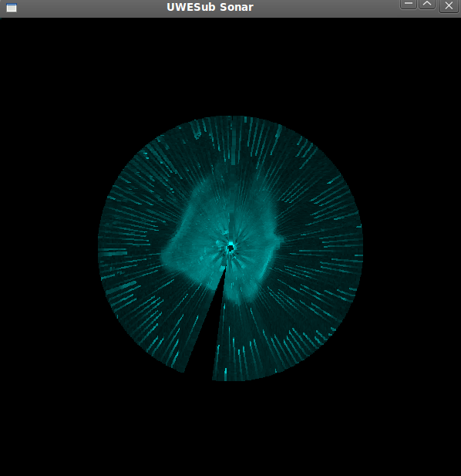Open the window menu icon in title bar
Viewport: 461px width, 476px height.
point(12,7)
